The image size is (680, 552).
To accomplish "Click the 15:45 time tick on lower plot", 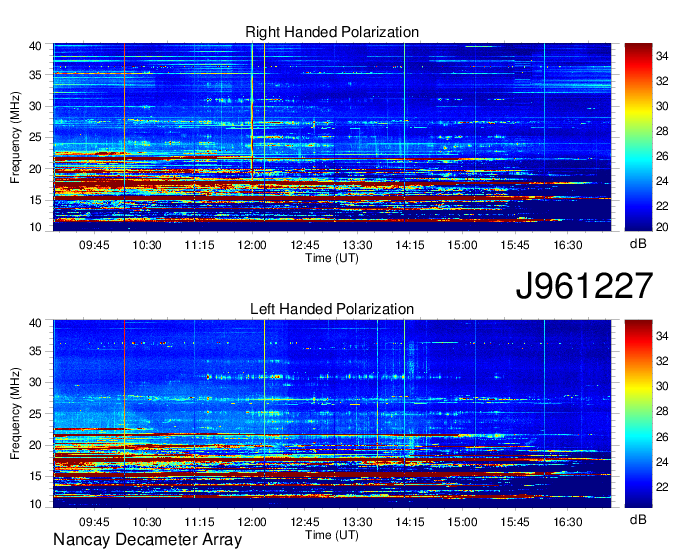I will 515,522.
